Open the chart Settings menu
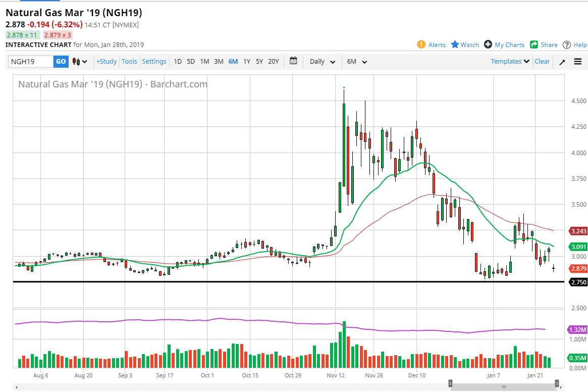This screenshot has height=392, width=588. (x=154, y=61)
